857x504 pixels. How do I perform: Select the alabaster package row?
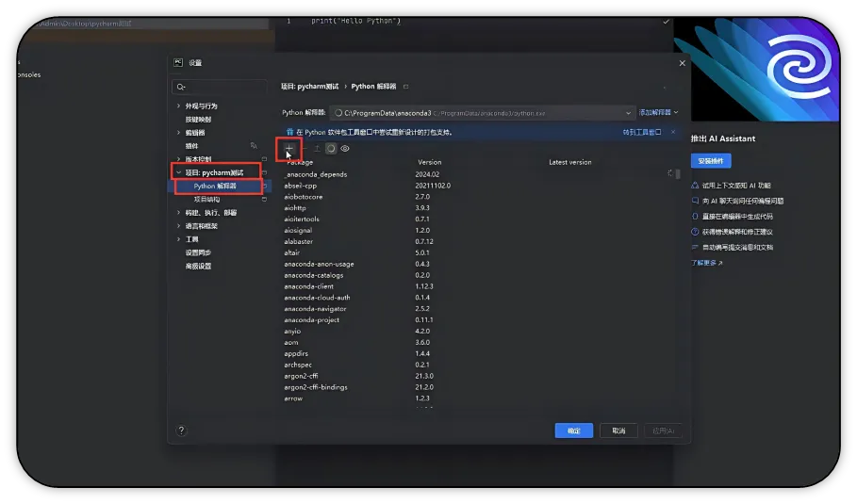[x=477, y=241]
